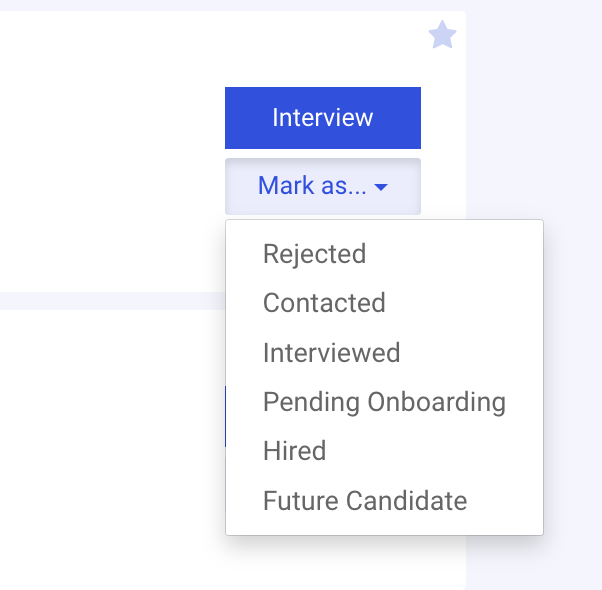
Task: Schedule an Interview via the blue button
Action: click(322, 117)
